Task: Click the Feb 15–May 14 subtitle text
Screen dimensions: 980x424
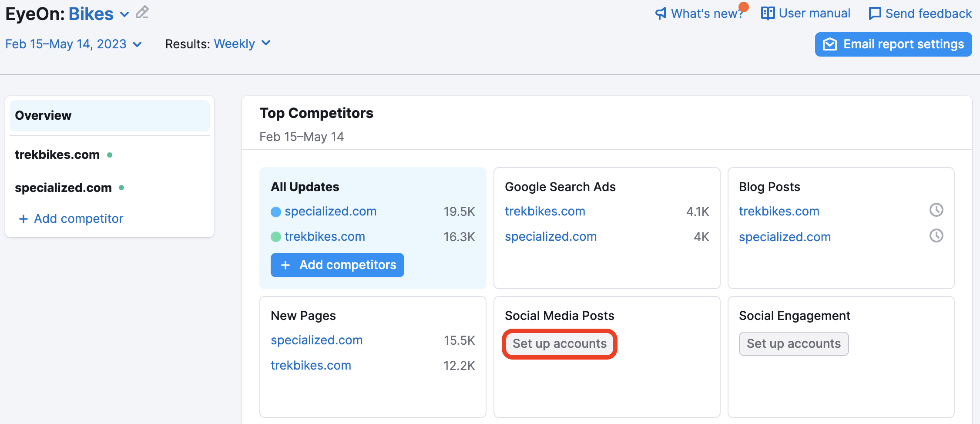Action: pos(302,137)
